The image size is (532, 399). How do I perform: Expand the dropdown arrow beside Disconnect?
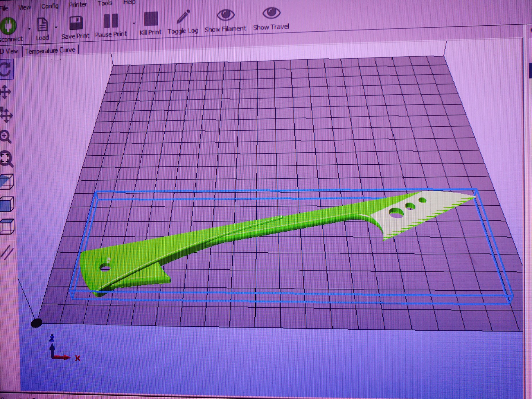[29, 28]
